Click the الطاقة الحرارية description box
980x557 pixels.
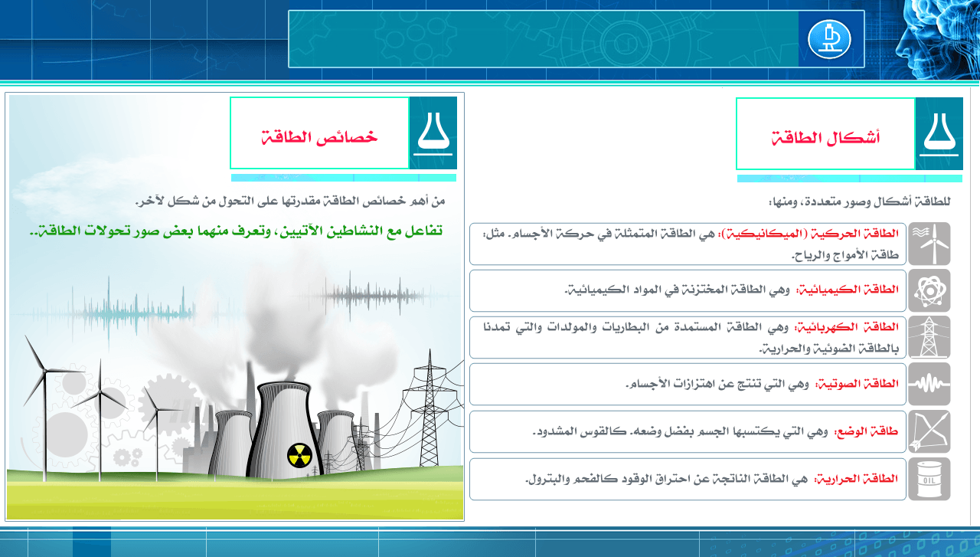click(x=687, y=479)
